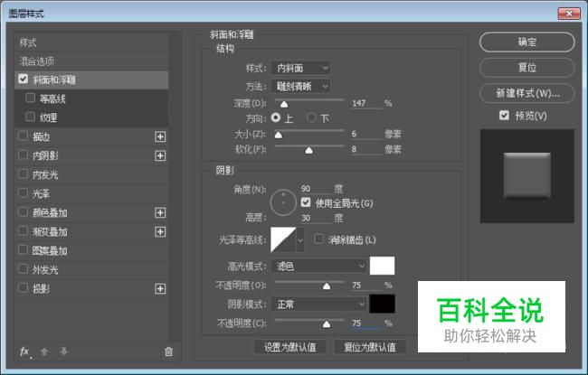This screenshot has width=588, height=375.
Task: Select the 等高线 sub-entry
Action: (91, 98)
